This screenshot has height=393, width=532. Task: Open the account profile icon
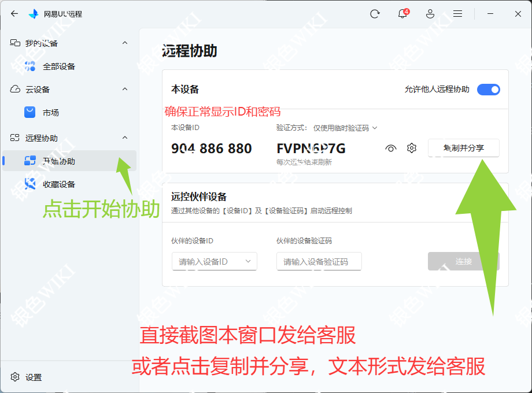click(430, 13)
